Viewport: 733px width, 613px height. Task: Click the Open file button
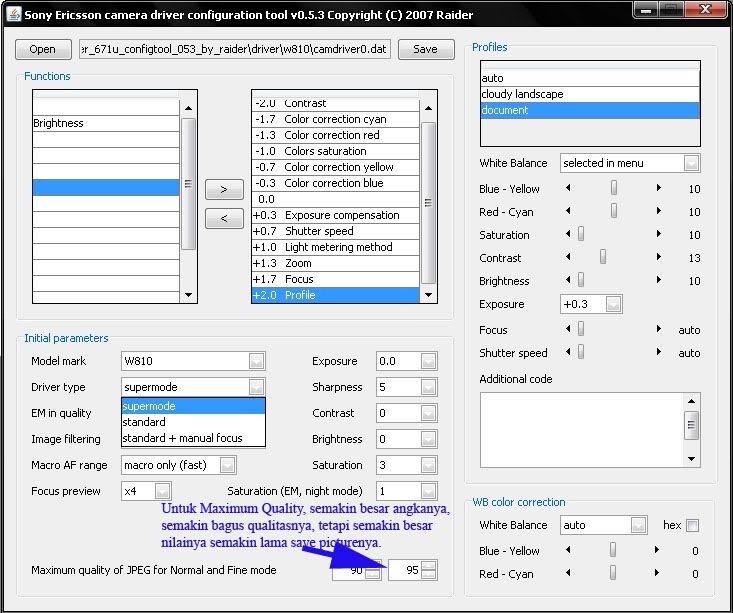pyautogui.click(x=43, y=49)
